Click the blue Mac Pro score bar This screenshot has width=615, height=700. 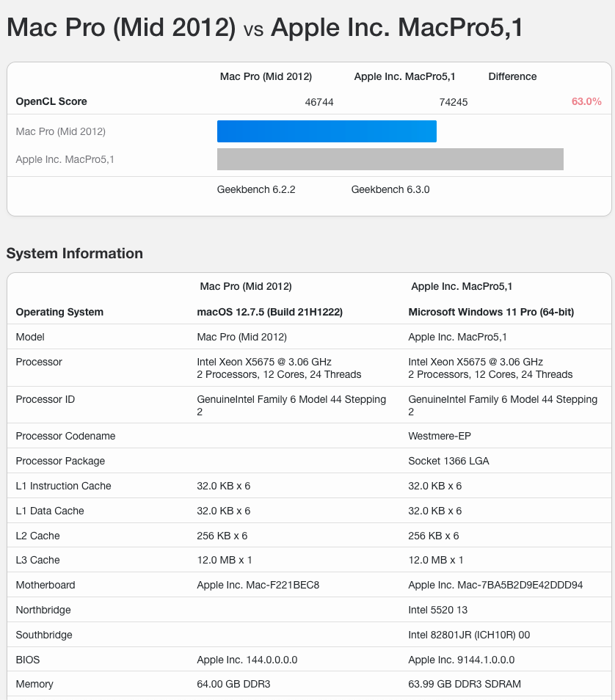[327, 131]
